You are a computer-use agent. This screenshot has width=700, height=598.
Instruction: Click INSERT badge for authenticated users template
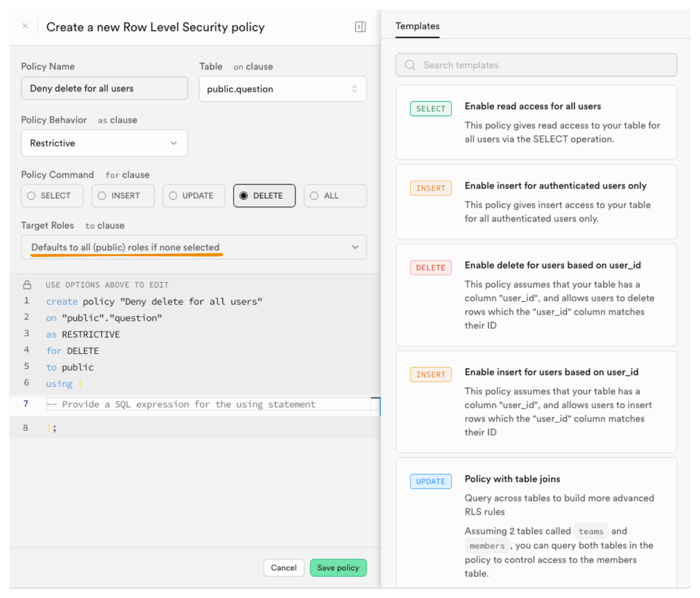[430, 188]
